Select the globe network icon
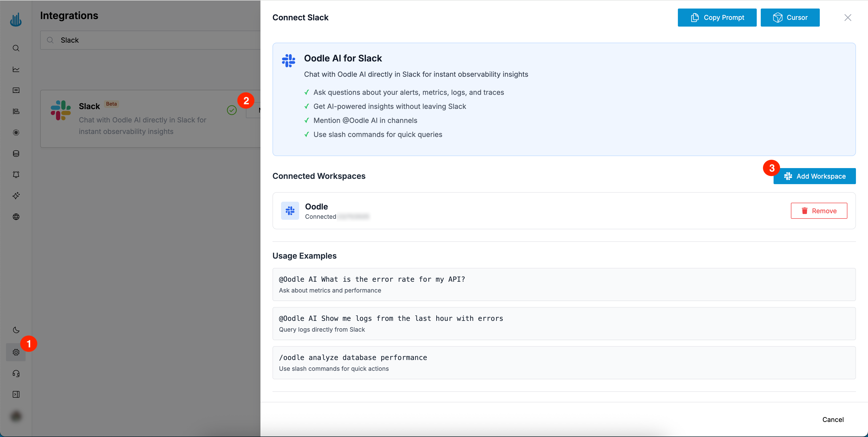This screenshot has width=868, height=437. [x=16, y=217]
